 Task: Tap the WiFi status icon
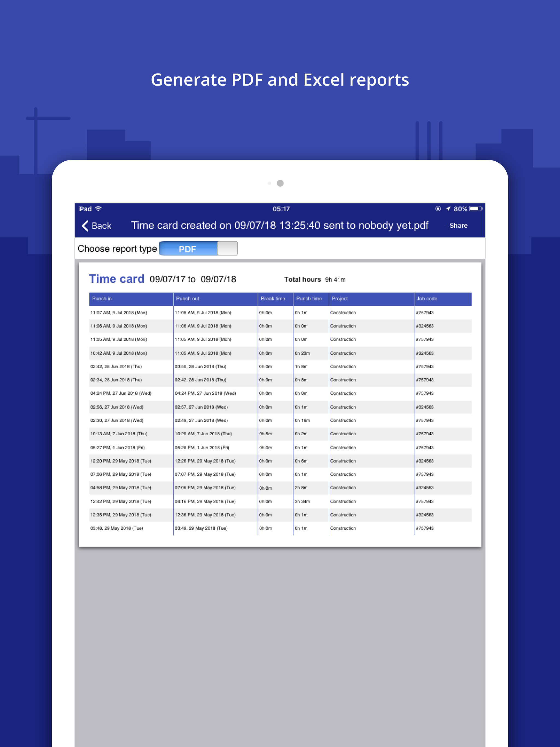click(98, 209)
